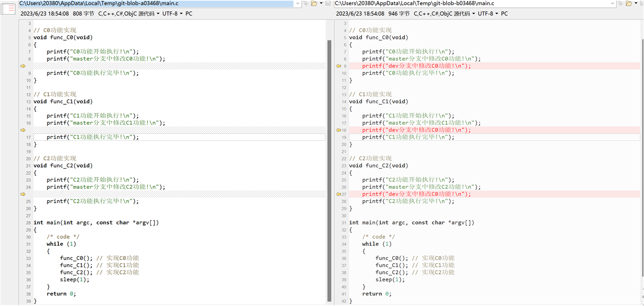Open the left file path history dropdown
The width and height of the screenshot is (644, 306).
[x=297, y=3]
